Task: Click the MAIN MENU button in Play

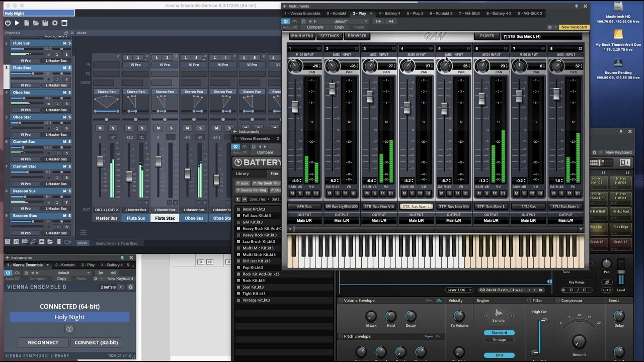Action: tap(303, 36)
